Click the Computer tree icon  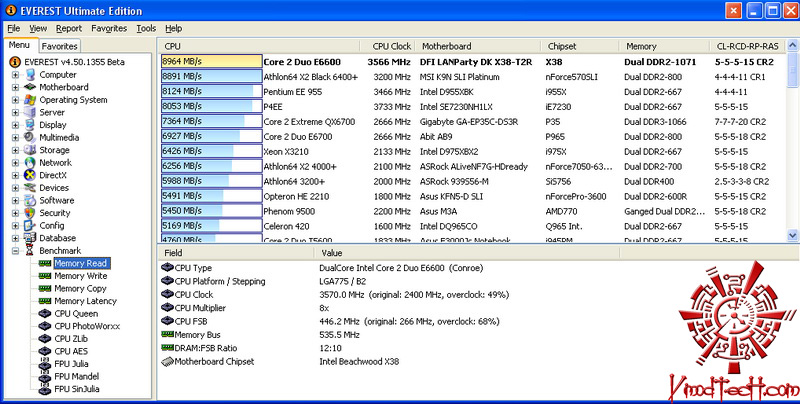point(31,74)
